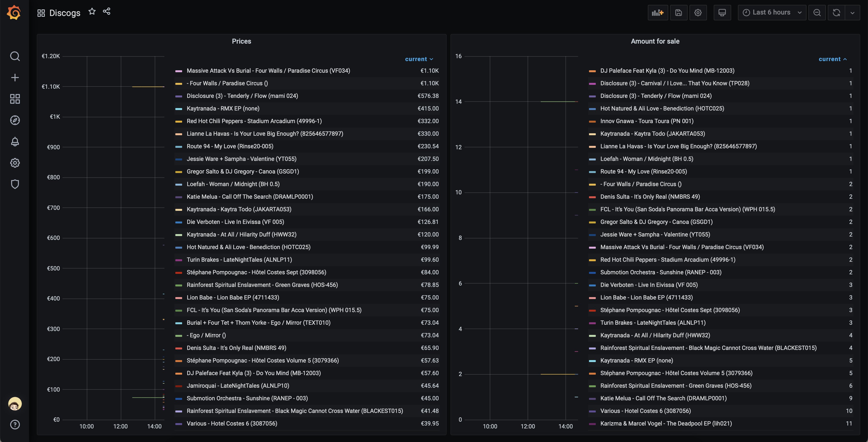
Task: Click the Discogs dashboard title
Action: [65, 13]
